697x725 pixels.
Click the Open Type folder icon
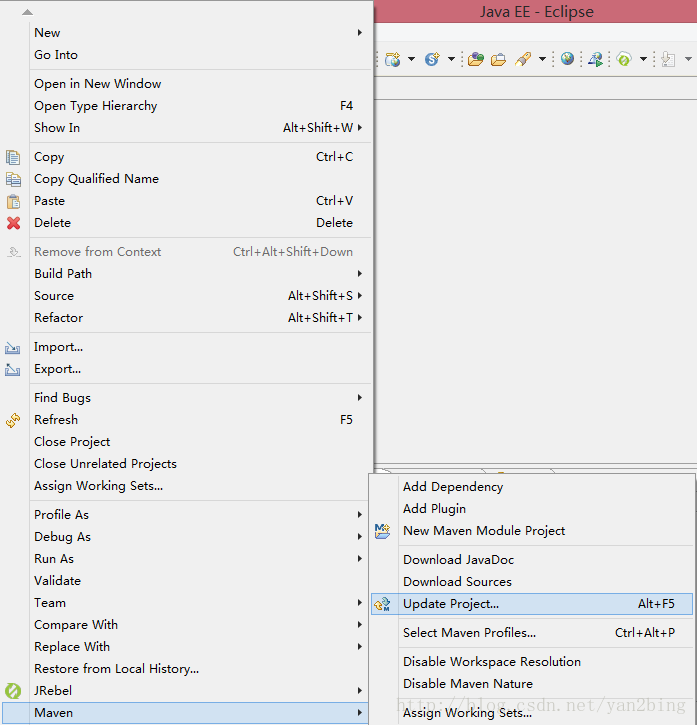point(475,59)
